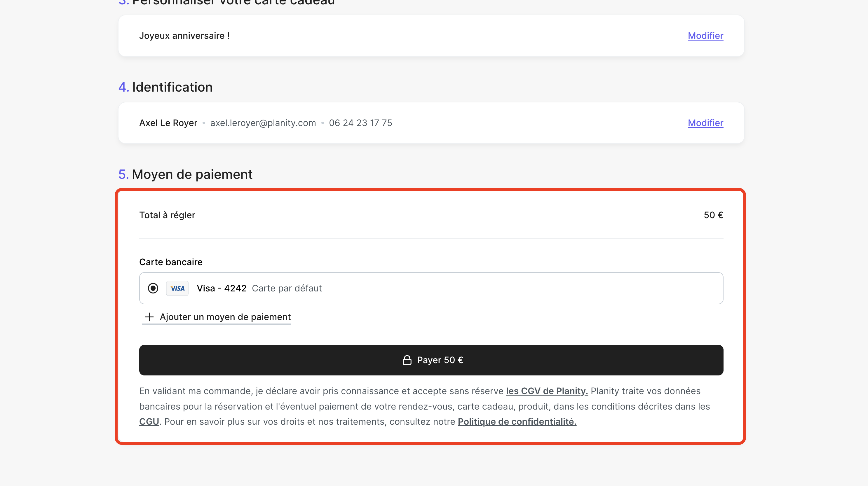The image size is (868, 486).
Task: Select the Visa 4242 radio button
Action: [x=153, y=288]
